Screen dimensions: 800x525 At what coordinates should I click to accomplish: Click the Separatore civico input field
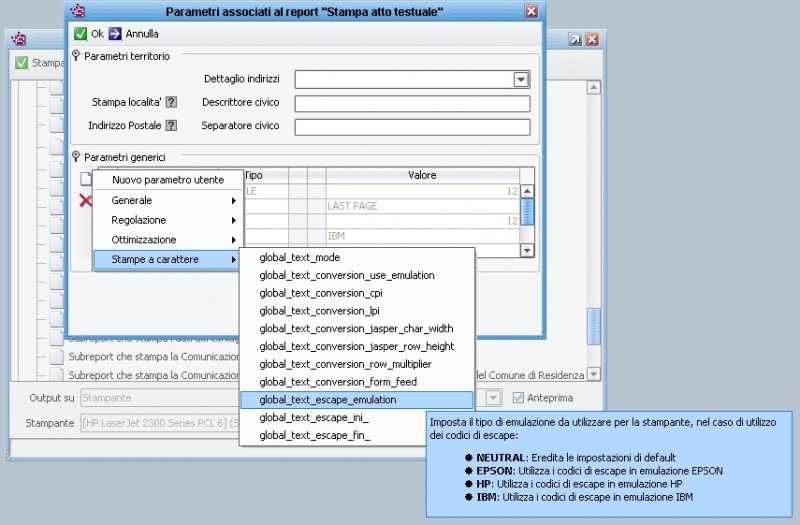[412, 127]
